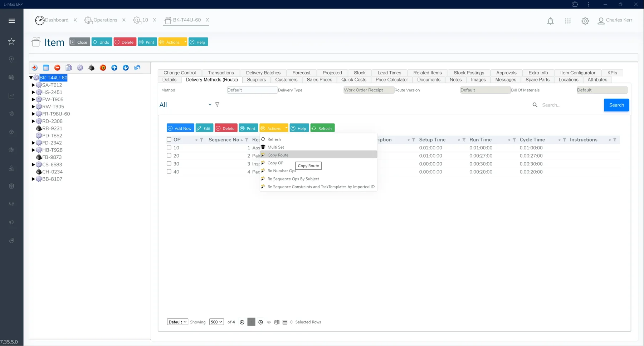This screenshot has width=644, height=346.
Task: Choose Copy Route from the Actions menu
Action: pyautogui.click(x=318, y=155)
